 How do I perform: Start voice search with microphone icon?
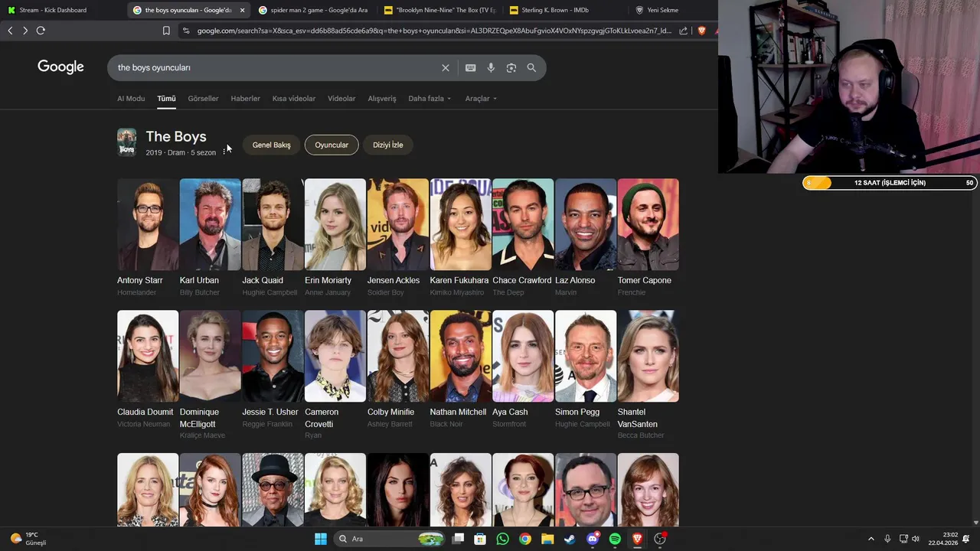(491, 68)
